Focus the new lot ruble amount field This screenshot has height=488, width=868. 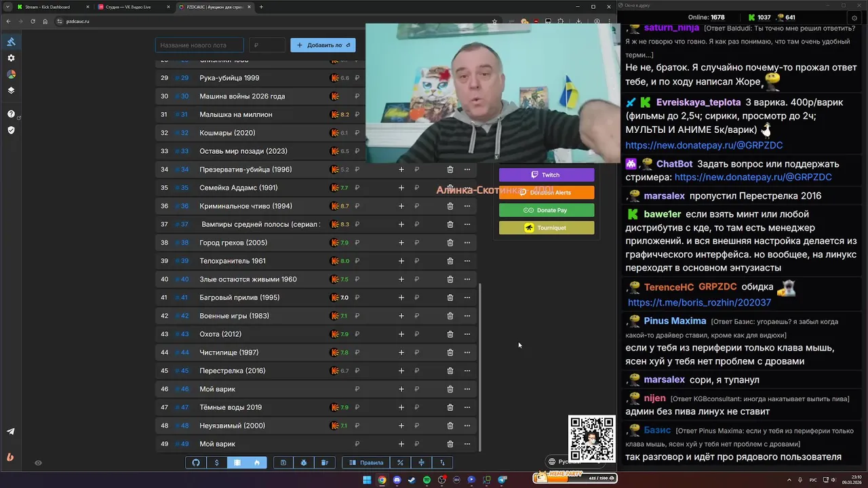click(267, 45)
